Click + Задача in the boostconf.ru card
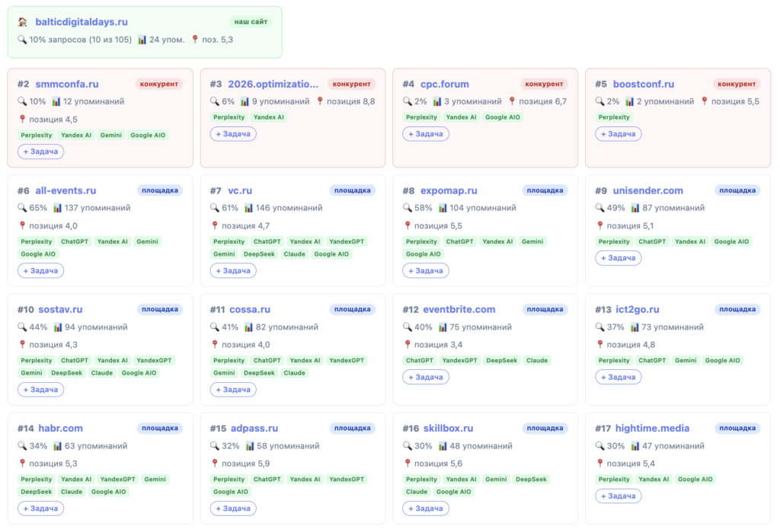 tap(619, 134)
